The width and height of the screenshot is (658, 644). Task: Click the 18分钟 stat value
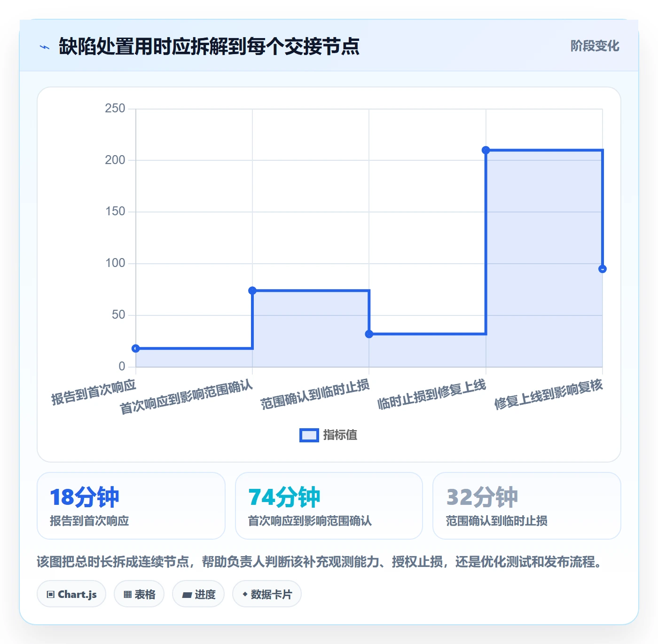point(85,497)
